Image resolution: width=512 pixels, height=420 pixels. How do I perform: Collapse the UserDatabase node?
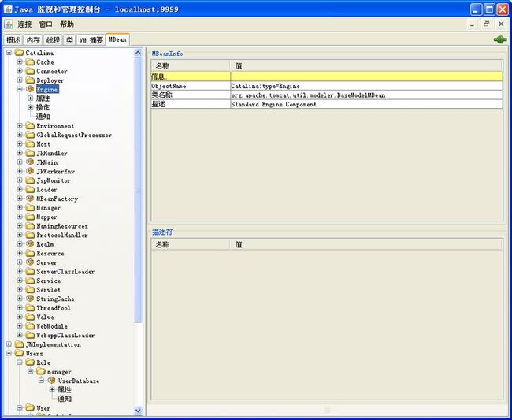(x=41, y=381)
